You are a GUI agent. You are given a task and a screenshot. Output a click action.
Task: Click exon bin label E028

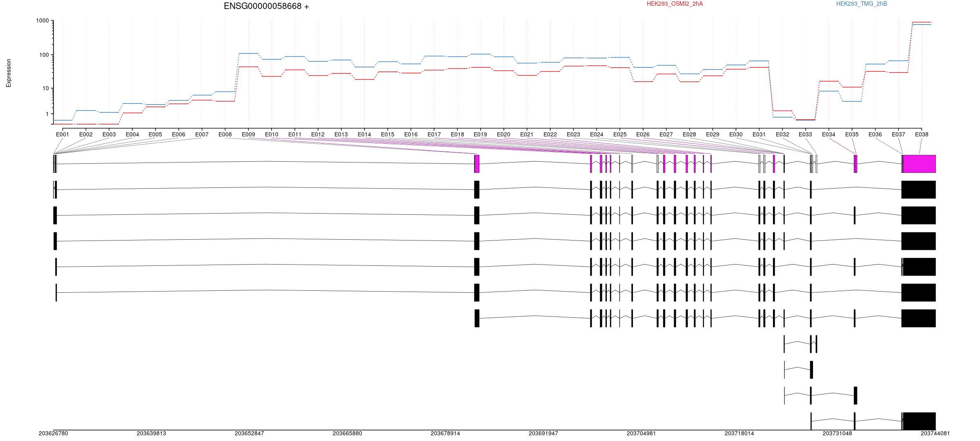[689, 134]
